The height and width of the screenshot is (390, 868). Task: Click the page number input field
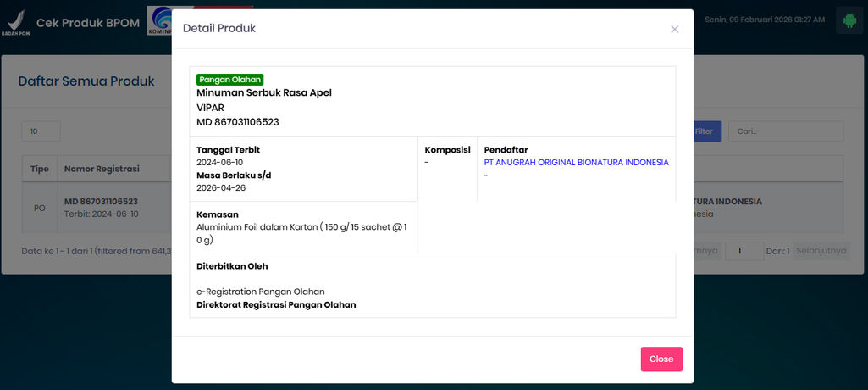click(744, 251)
